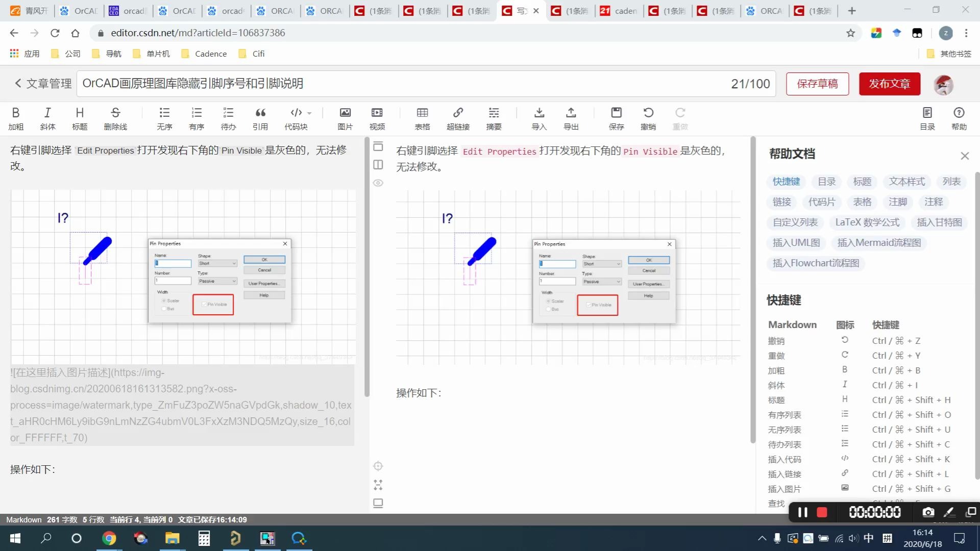Expand hidden system tray icons chevron

click(x=762, y=538)
